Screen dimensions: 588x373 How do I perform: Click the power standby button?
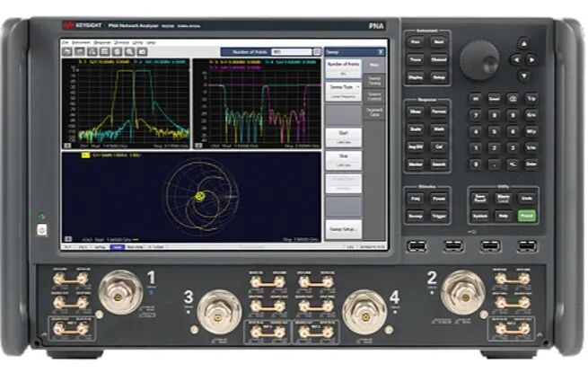pos(41,229)
